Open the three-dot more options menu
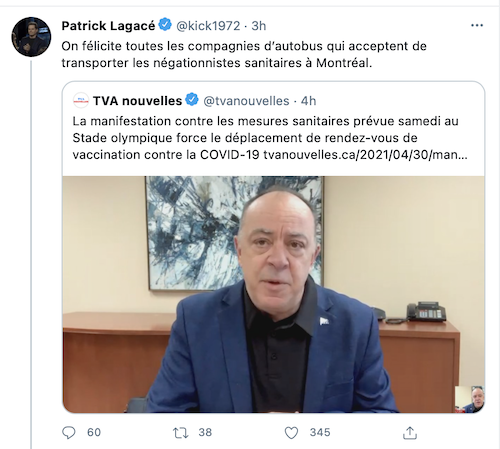Screen dimensions: 500x449 pyautogui.click(x=477, y=25)
